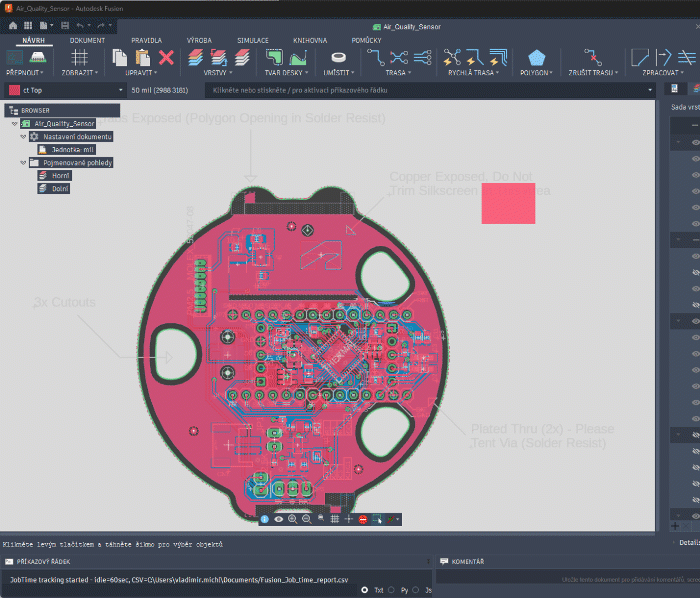The image size is (700, 598).
Task: Click the blue Info icon in canvas toolbar
Action: point(265,519)
